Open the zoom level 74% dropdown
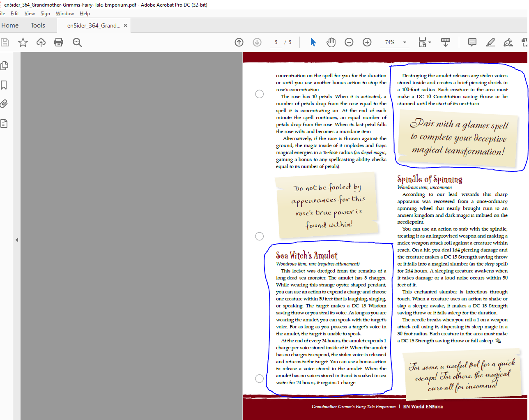This screenshot has height=420, width=529. click(405, 42)
